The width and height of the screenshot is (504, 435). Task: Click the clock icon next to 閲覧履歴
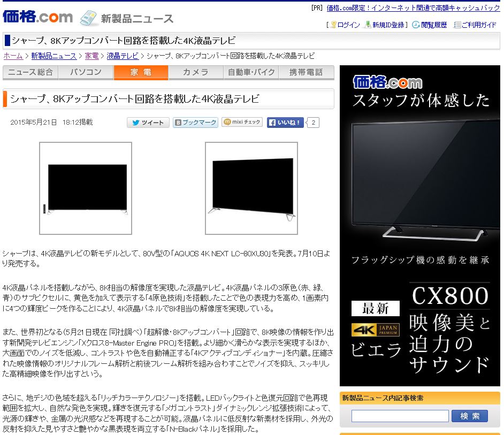pos(416,25)
